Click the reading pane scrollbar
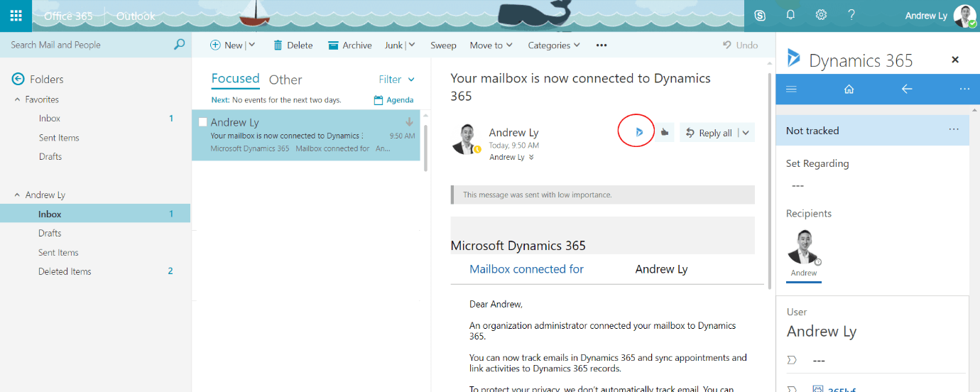This screenshot has height=392, width=980. (x=771, y=178)
